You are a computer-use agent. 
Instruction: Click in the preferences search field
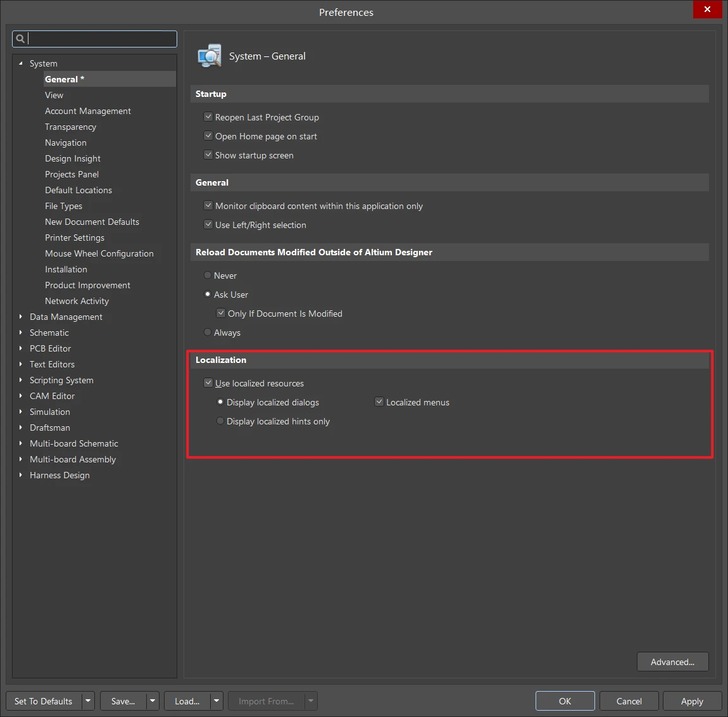[101, 39]
